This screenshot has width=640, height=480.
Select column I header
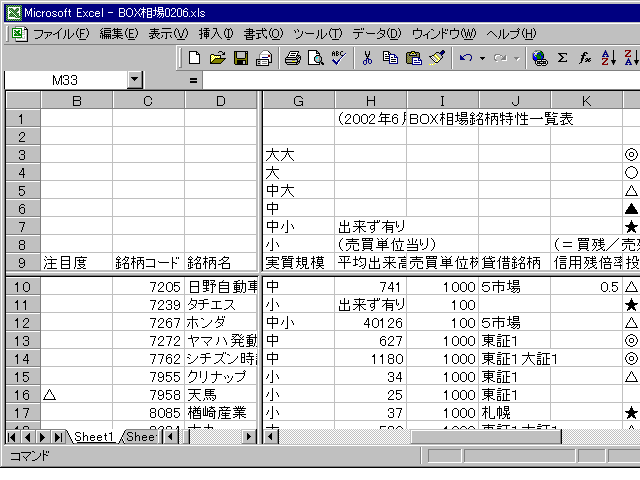(x=442, y=101)
